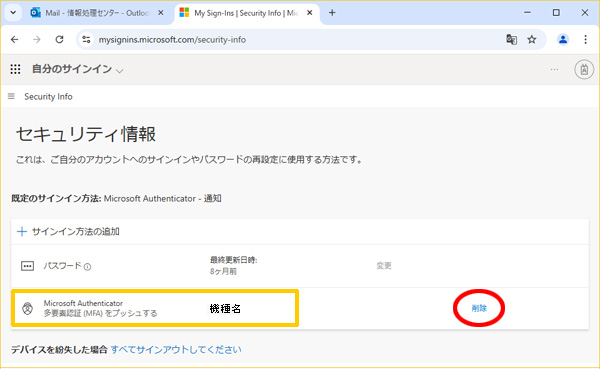This screenshot has height=369, width=600.
Task: Open a new browser tab
Action: tap(332, 13)
